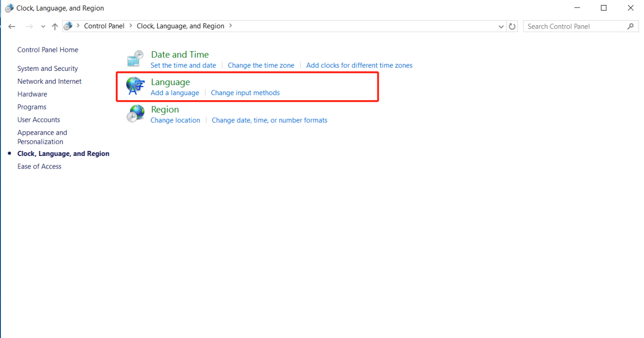Screen dimensions: 644x338
Task: Click Change date, time, or number formats
Action: point(270,120)
